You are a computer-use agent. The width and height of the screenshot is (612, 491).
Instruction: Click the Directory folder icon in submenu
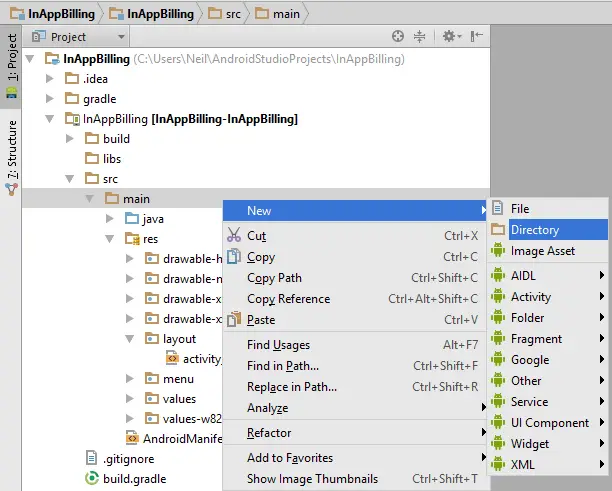pyautogui.click(x=498, y=229)
